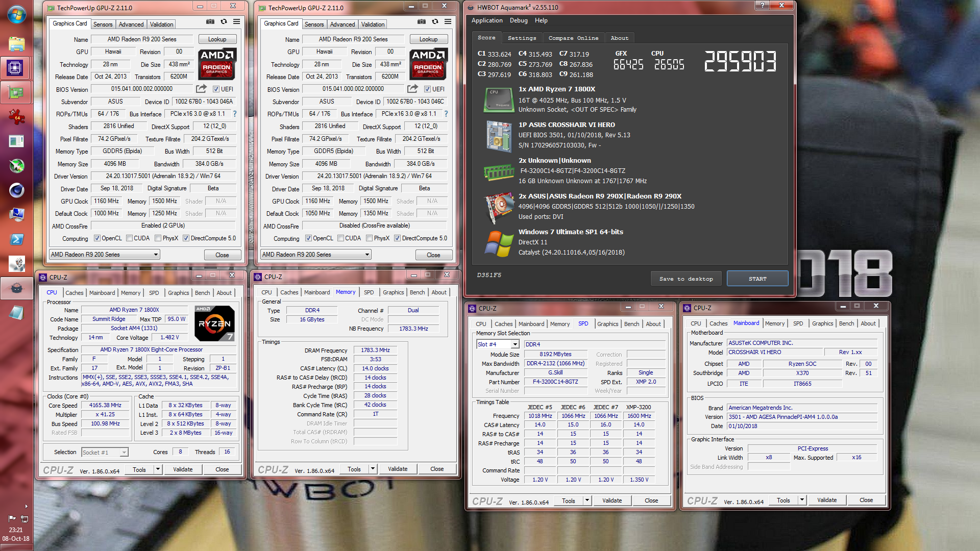
Task: Click the Name field in left GPU-Z
Action: (142, 39)
